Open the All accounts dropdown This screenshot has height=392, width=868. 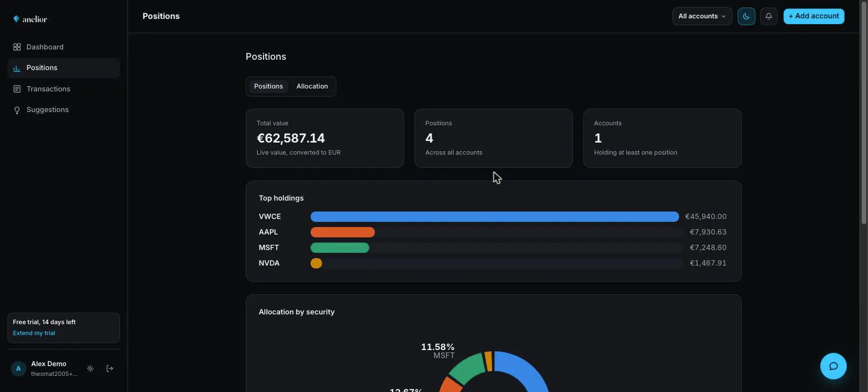click(x=702, y=16)
